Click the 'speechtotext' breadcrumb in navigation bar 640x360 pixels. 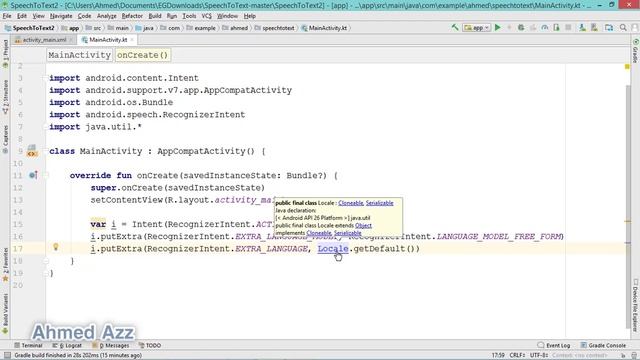[274, 28]
